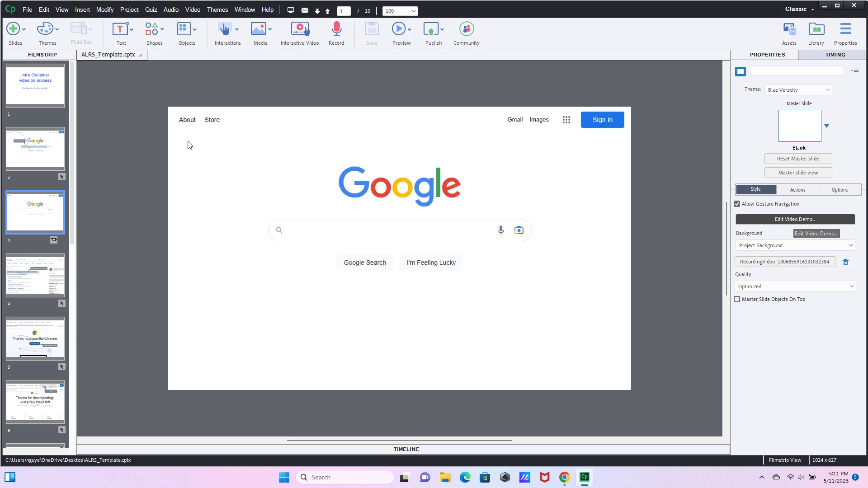The width and height of the screenshot is (868, 488).
Task: Switch to the Timing tab
Action: (835, 55)
